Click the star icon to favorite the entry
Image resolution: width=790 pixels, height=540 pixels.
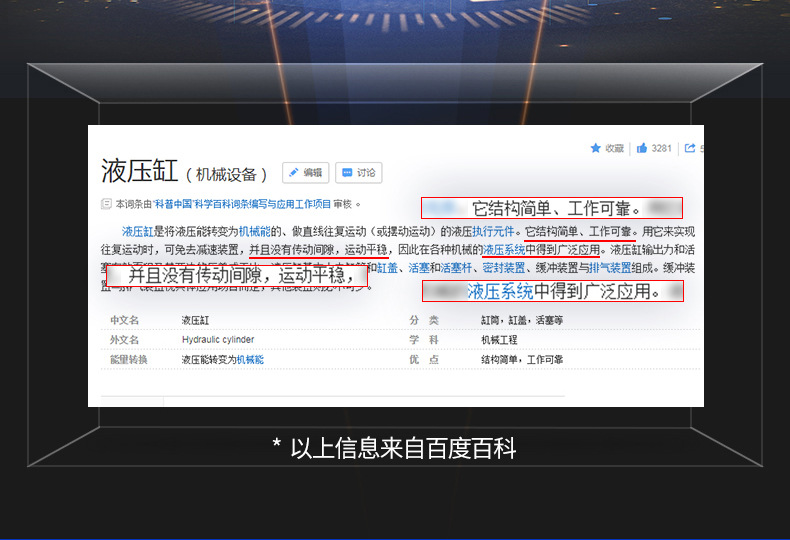[596, 148]
